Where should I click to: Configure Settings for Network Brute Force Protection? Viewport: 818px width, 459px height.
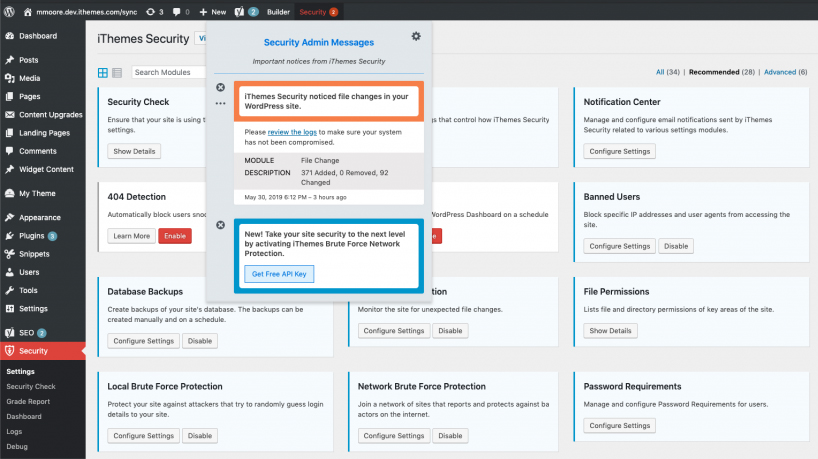394,436
